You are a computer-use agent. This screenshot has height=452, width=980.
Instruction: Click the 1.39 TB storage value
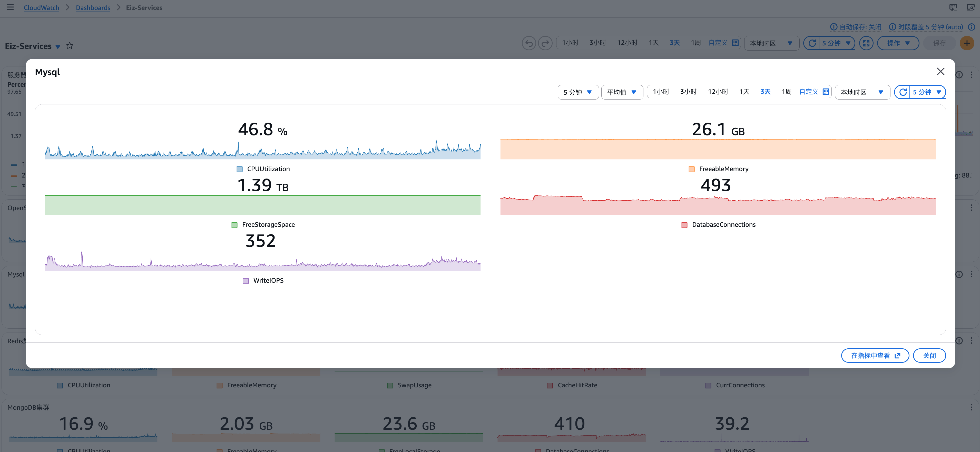(262, 185)
